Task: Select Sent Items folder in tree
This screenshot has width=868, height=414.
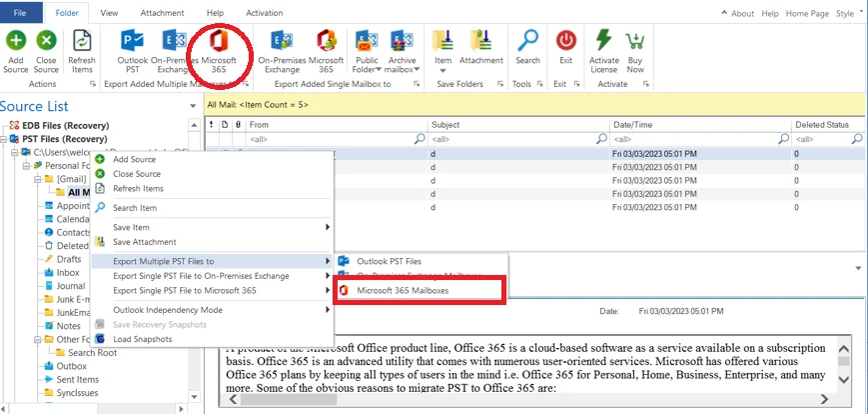Action: tap(78, 380)
